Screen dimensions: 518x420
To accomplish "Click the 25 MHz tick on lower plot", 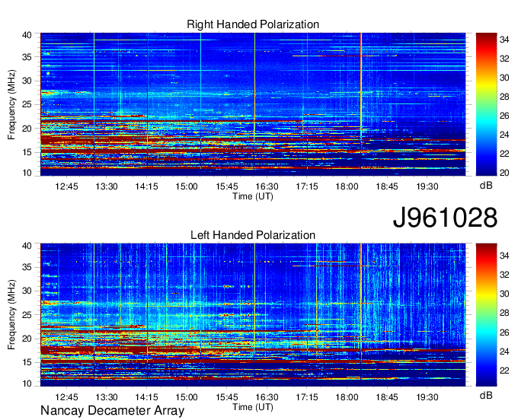I will [27, 315].
